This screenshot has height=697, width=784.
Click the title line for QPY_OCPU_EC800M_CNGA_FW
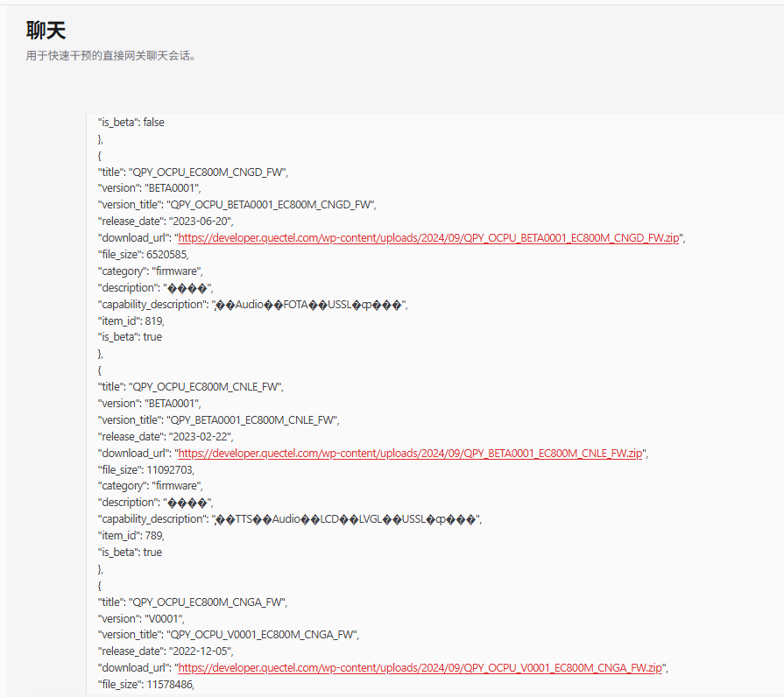[x=192, y=602]
